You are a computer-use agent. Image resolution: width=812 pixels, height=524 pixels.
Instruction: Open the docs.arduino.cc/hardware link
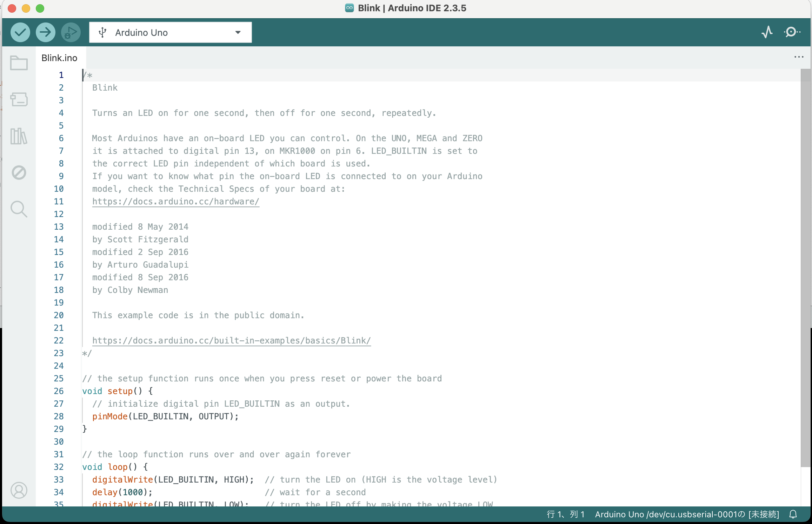click(175, 202)
